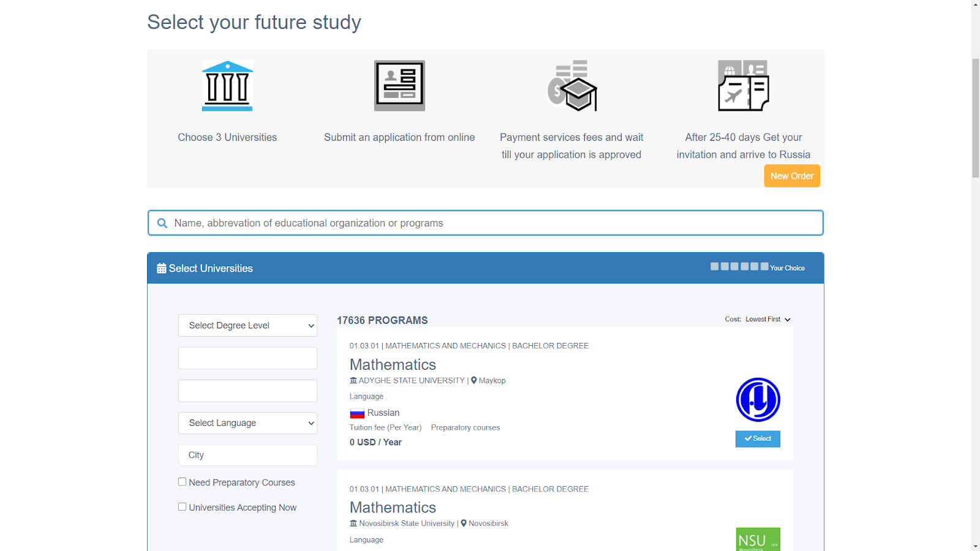Image resolution: width=980 pixels, height=551 pixels.
Task: Click the 'Choose 3 Universities' step text
Action: pos(227,138)
